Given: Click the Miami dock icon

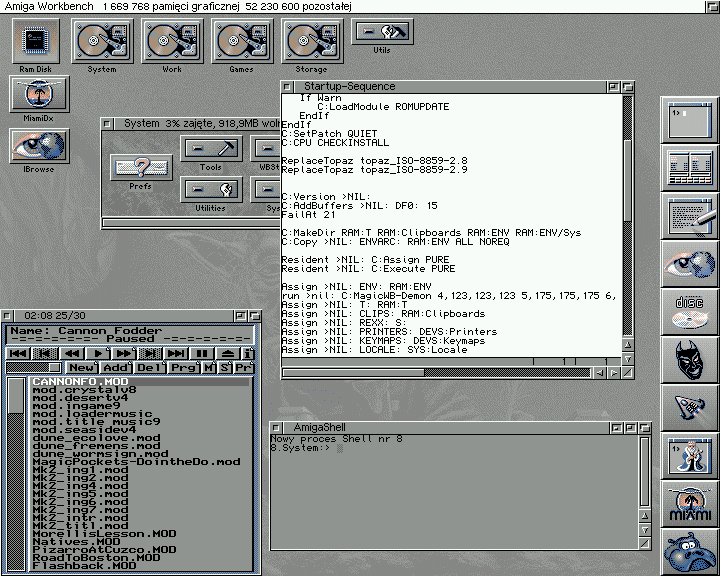Looking at the screenshot, I should (689, 504).
